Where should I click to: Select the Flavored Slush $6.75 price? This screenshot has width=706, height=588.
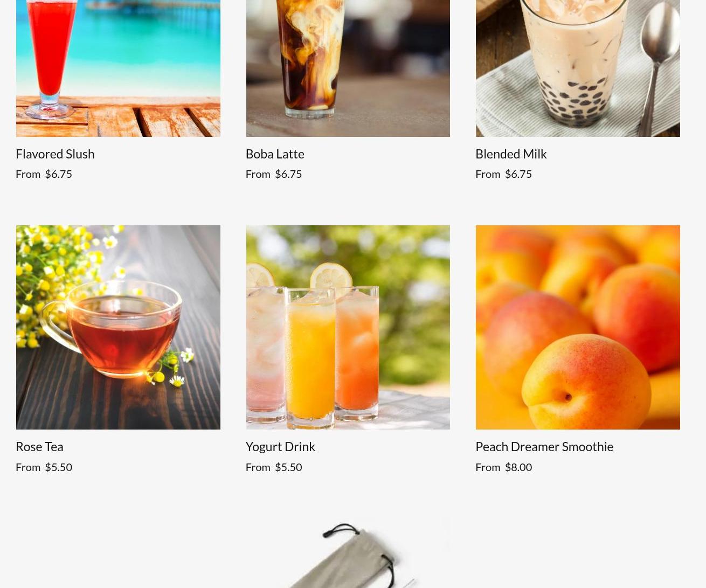[x=58, y=174]
